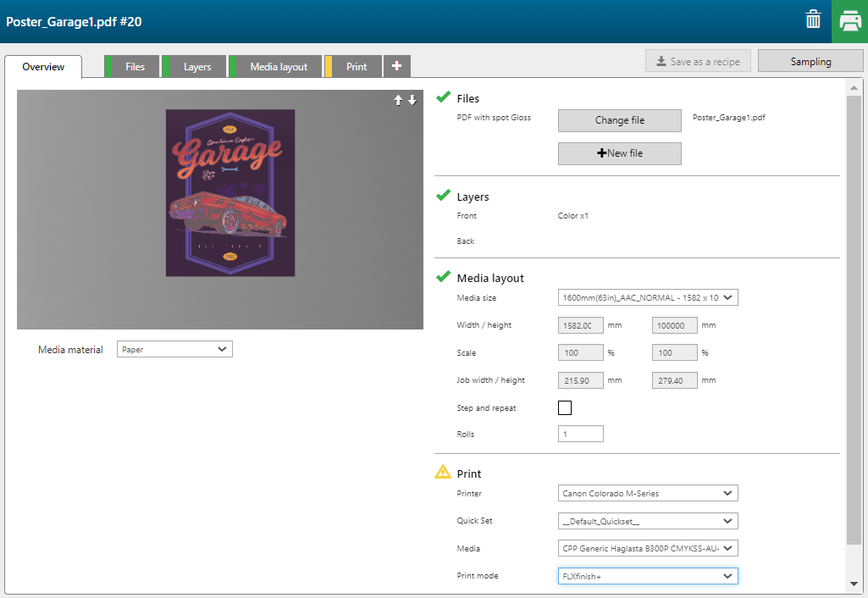Click the green checkmark beside Media layout
Screen dimensions: 868x598
pyautogui.click(x=443, y=277)
